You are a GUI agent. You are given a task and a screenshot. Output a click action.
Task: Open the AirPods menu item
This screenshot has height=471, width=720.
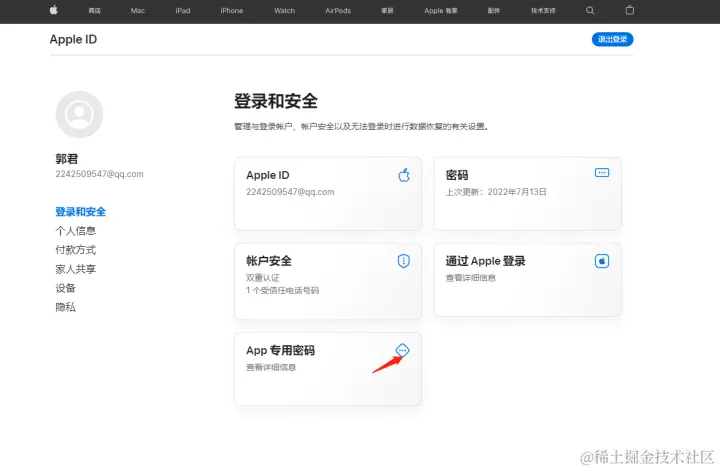pyautogui.click(x=338, y=11)
